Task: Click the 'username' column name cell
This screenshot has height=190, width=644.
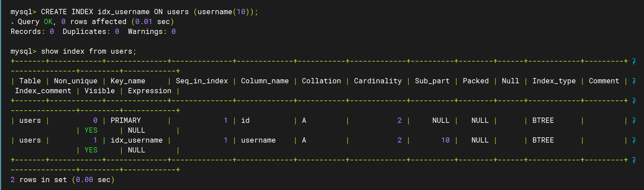Action: (258, 140)
